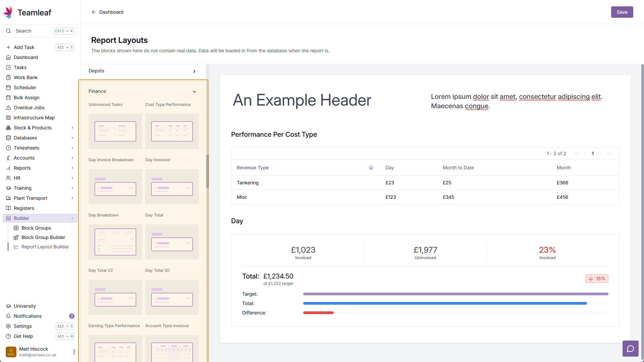Click the Notifications bell icon
This screenshot has width=644, height=362.
tap(8, 316)
